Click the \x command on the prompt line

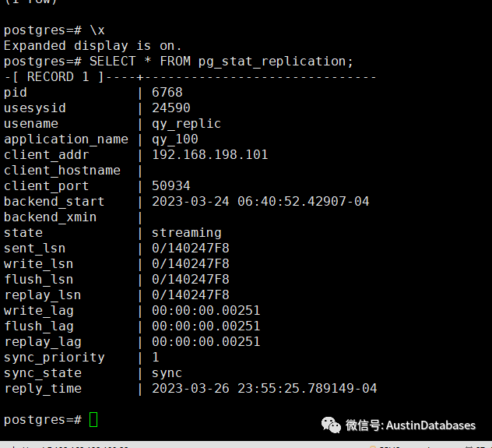97,30
